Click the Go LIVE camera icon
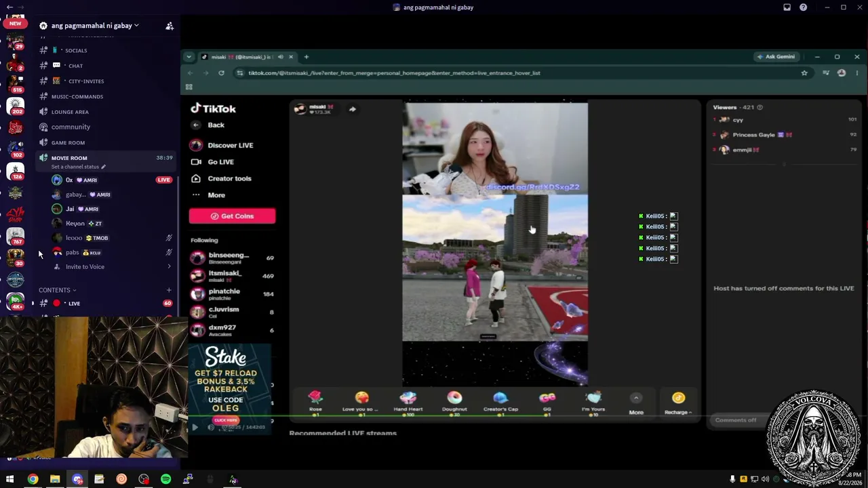This screenshot has width=868, height=488. coord(196,162)
